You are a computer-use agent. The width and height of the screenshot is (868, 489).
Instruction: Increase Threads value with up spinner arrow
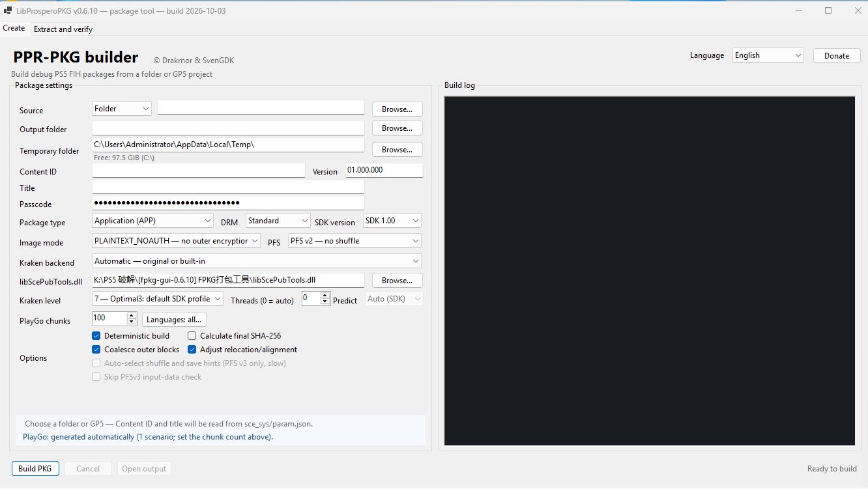coord(326,296)
